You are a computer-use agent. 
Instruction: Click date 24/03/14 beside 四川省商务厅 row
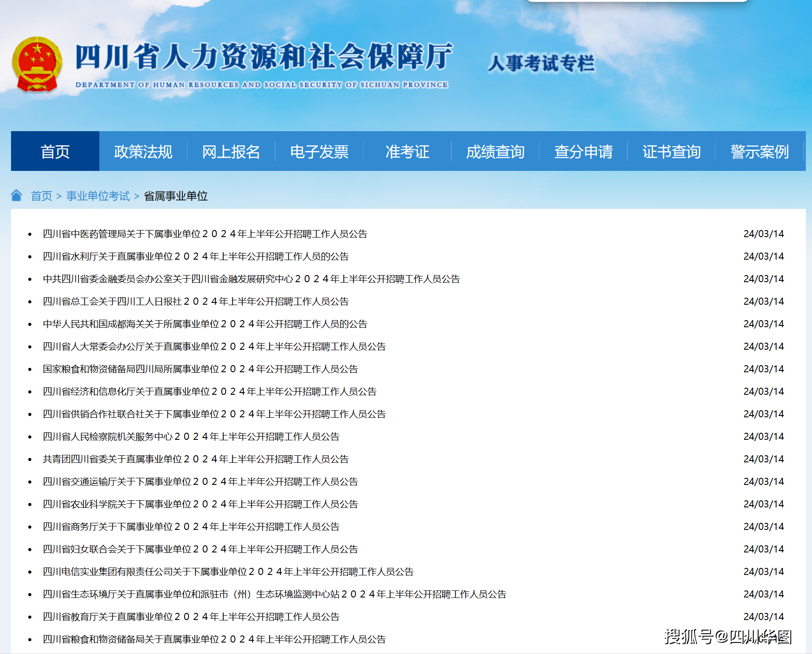pos(763,526)
